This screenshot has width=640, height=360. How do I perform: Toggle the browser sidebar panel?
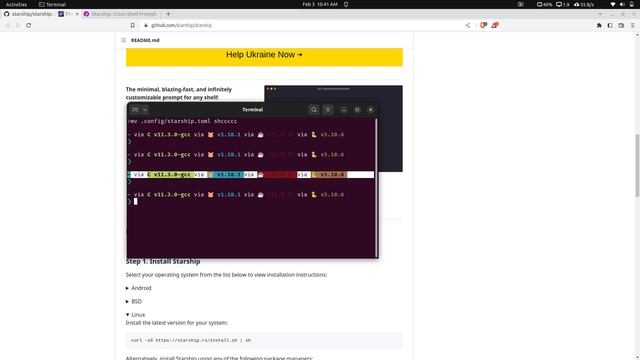(610, 25)
